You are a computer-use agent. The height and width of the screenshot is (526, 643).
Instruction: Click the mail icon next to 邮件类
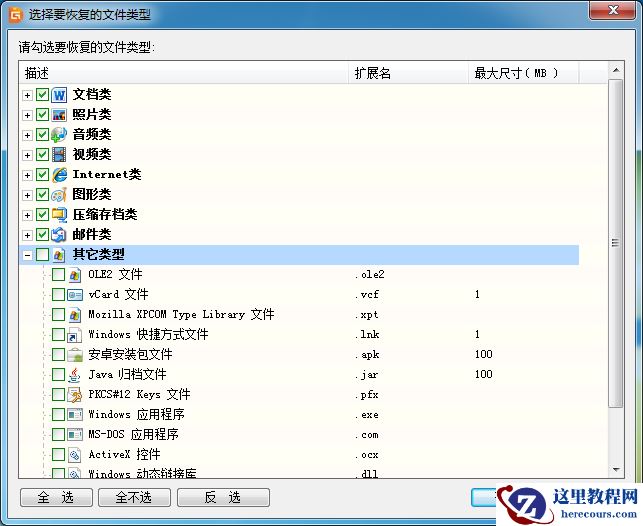point(59,235)
